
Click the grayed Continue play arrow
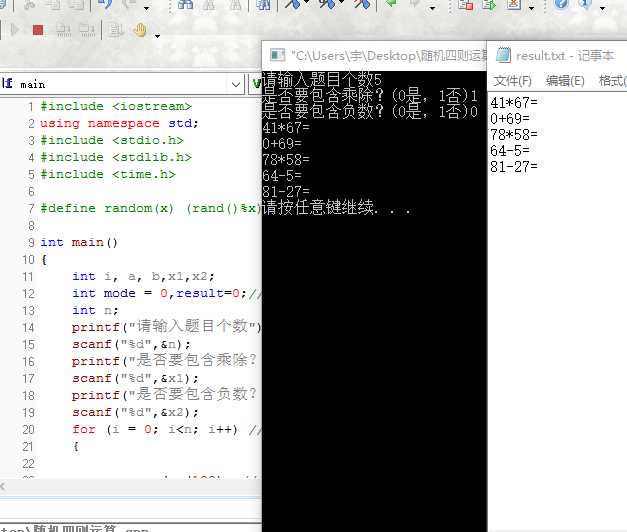tap(15, 30)
